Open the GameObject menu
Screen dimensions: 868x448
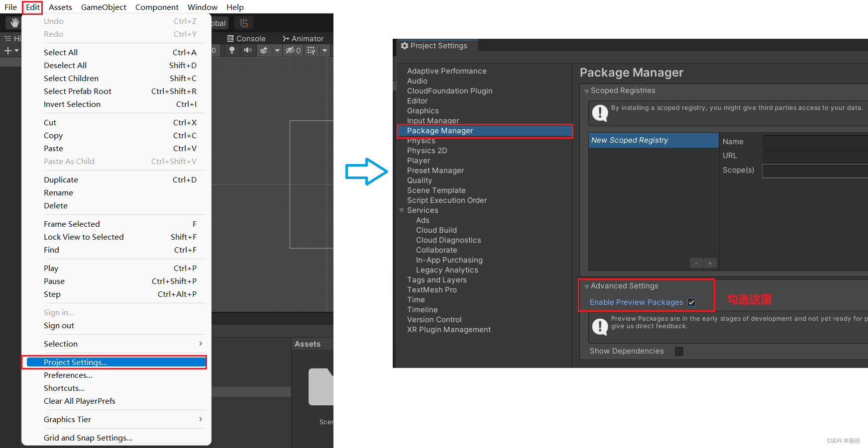pos(104,7)
